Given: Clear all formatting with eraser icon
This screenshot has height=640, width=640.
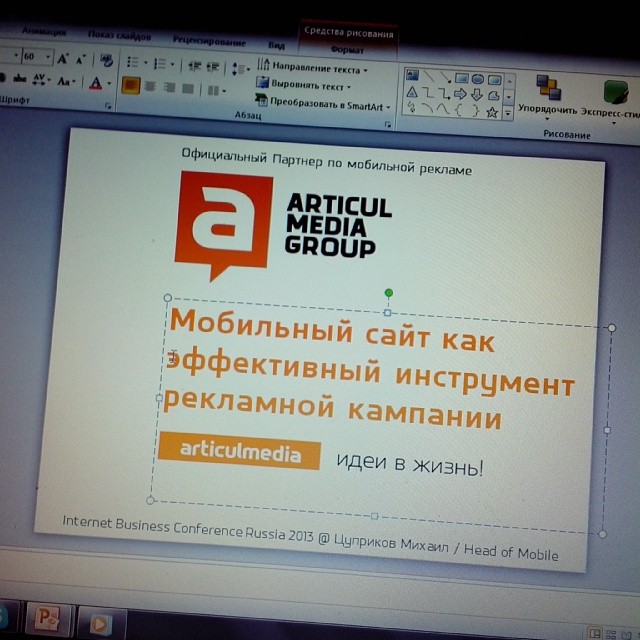Looking at the screenshot, I should coord(106,61).
